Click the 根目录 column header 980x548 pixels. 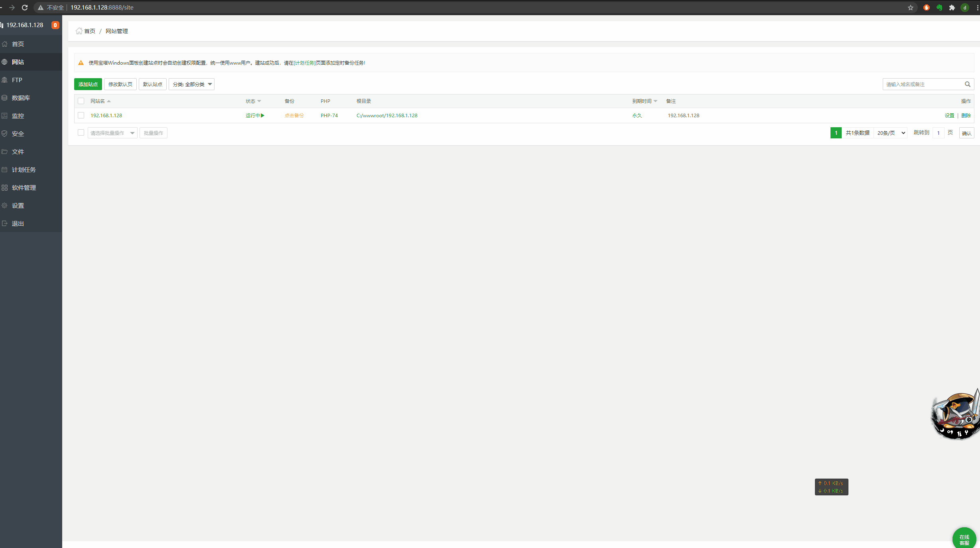click(364, 101)
